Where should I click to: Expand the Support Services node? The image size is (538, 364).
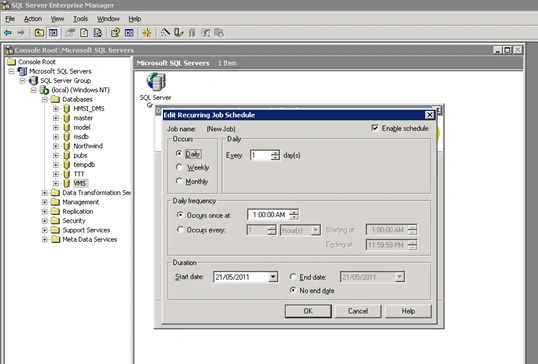click(45, 230)
